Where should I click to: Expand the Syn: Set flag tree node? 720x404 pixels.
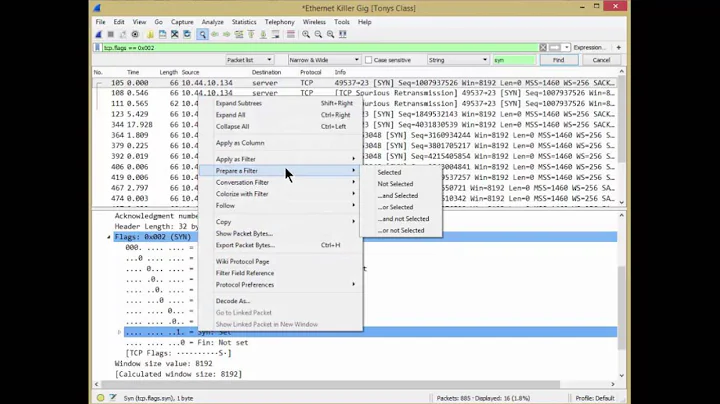coord(119,332)
